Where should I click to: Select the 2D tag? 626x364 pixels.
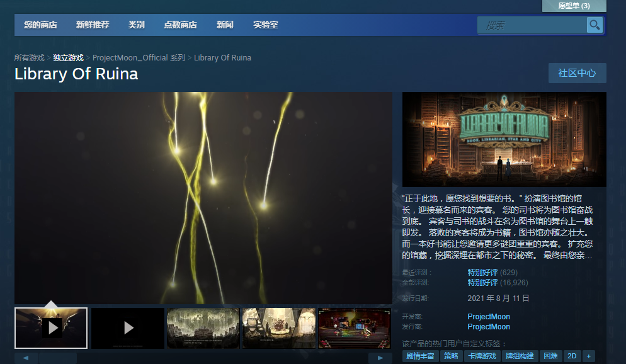[572, 356]
